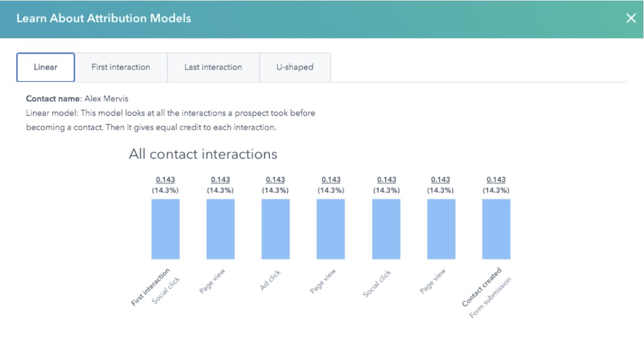Screen dimensions: 644x357
Task: Click the 0.143 link above the Contact created bar
Action: point(496,178)
